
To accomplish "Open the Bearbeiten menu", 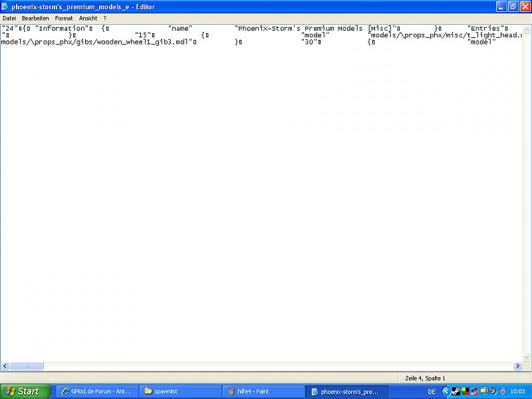I will point(35,18).
